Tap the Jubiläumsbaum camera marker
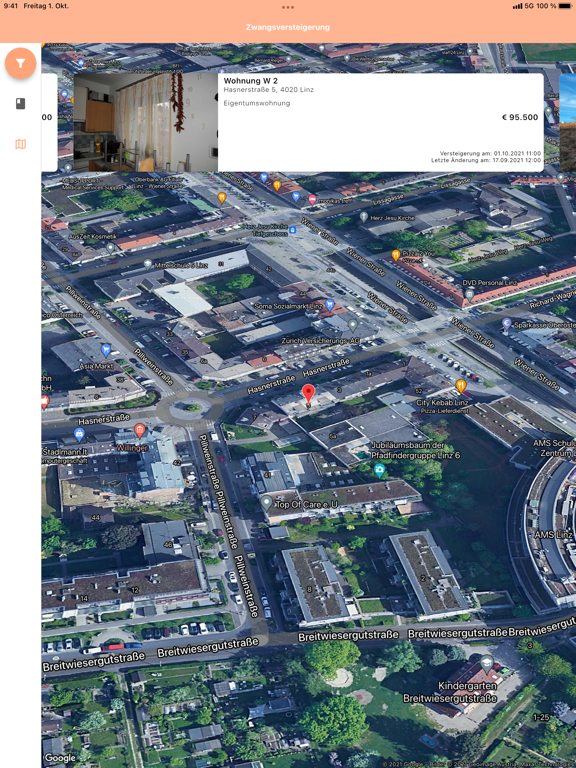Image resolution: width=576 pixels, height=768 pixels. [379, 471]
